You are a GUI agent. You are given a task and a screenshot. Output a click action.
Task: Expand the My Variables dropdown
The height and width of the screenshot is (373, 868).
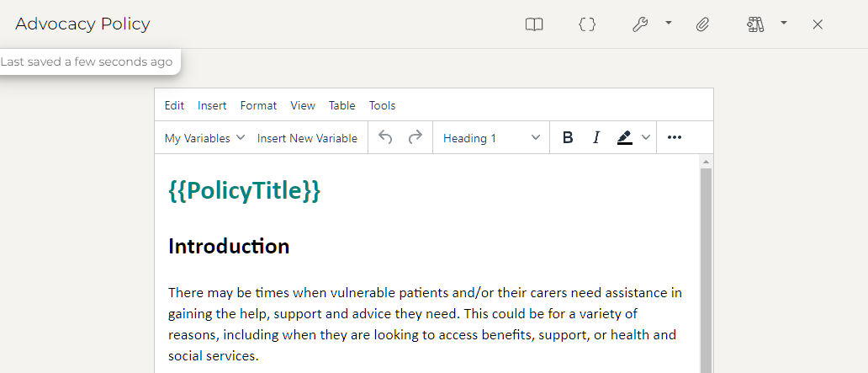(x=204, y=138)
